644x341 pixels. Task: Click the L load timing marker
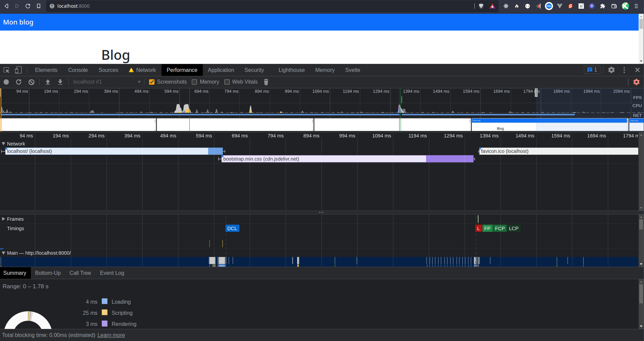[x=478, y=228]
